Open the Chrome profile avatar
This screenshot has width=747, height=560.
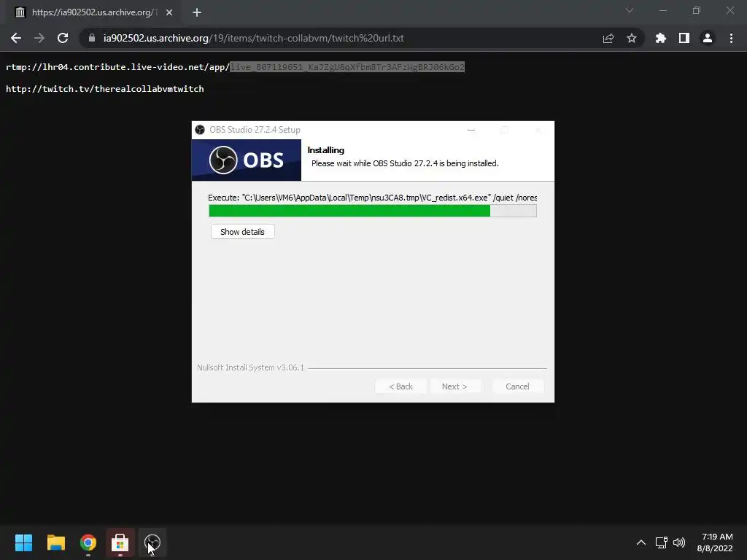pos(708,38)
